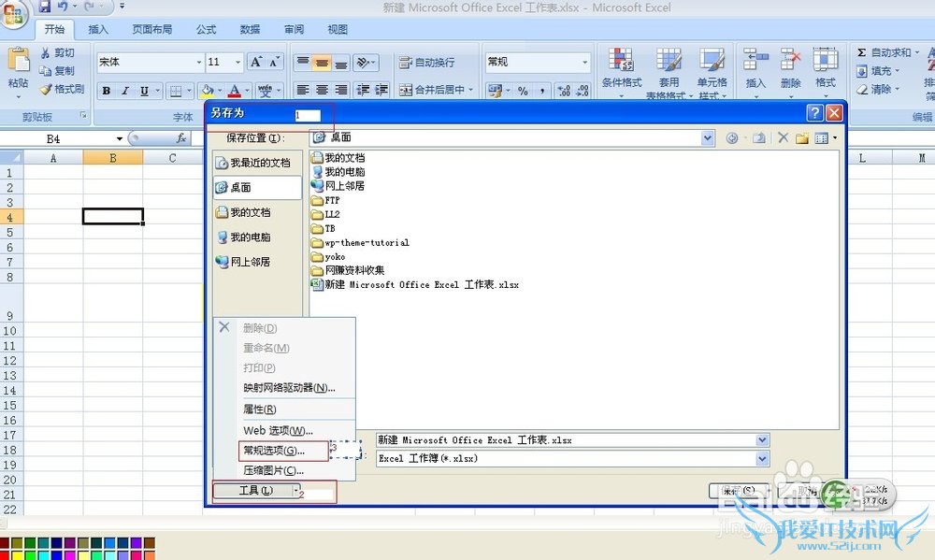Open the font name dropdown 宋体

point(198,62)
